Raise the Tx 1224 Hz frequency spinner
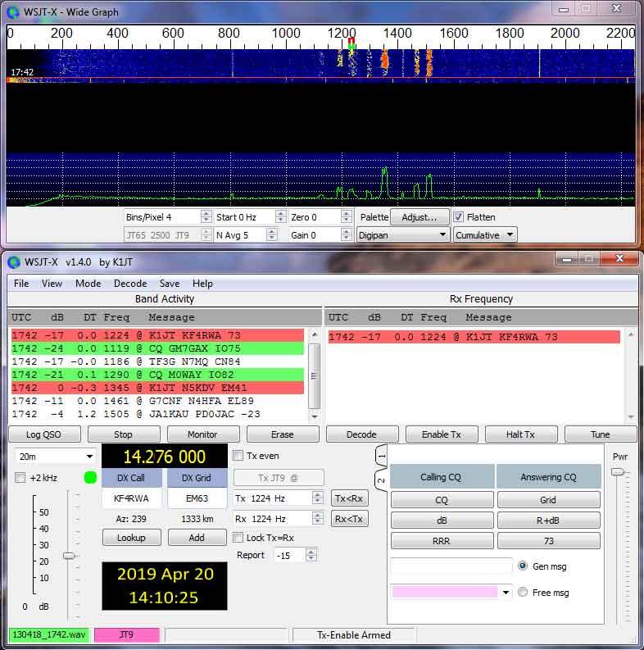 click(318, 495)
